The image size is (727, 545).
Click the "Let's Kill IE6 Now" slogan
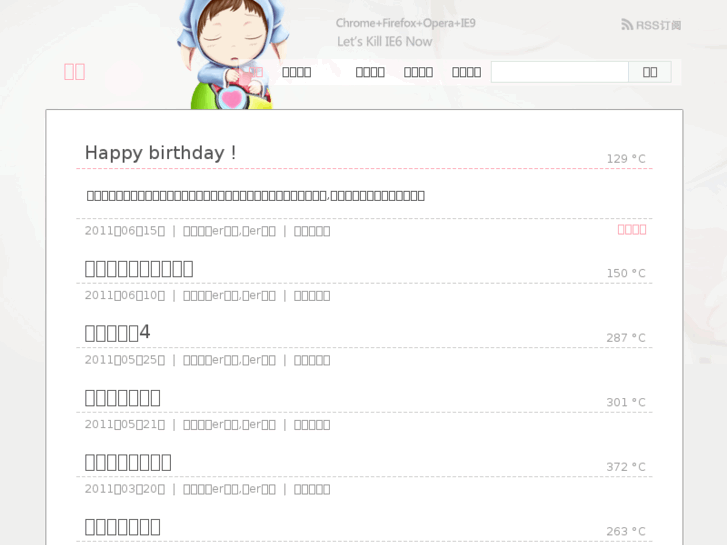coord(384,42)
